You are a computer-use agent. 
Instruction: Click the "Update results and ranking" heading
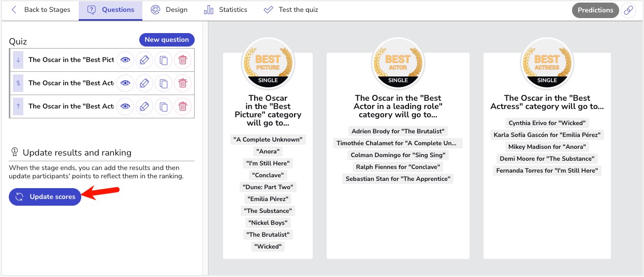tap(77, 153)
